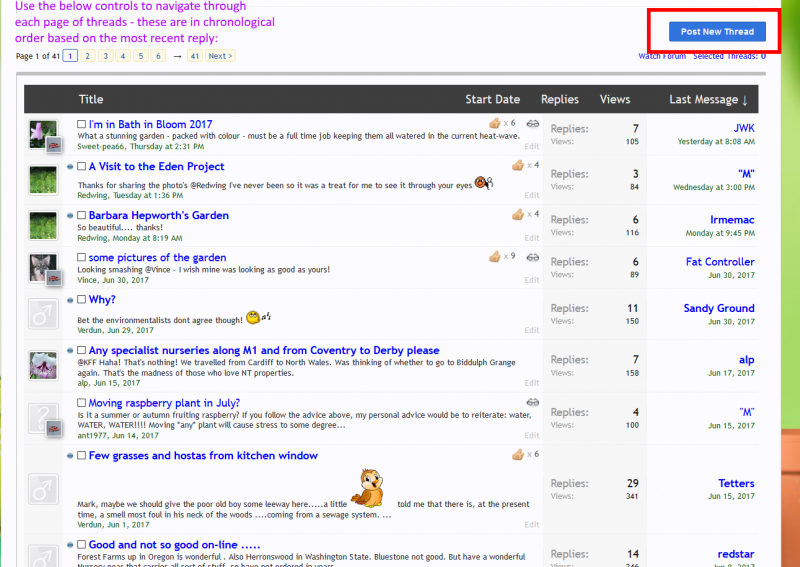Click the thumbs-up icon on Barbara Hepworth's Garden thread
Screen dimensions: 800x567
coord(517,213)
